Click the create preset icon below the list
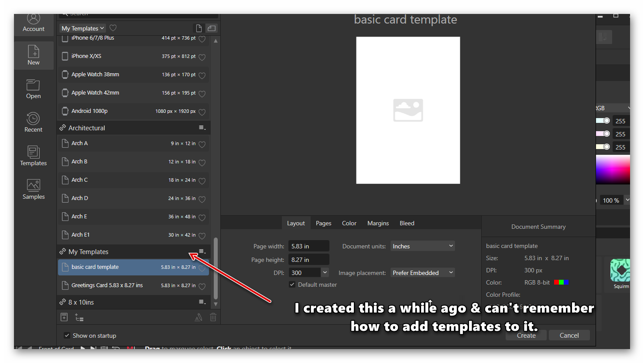Image resolution: width=644 pixels, height=363 pixels. (x=64, y=317)
